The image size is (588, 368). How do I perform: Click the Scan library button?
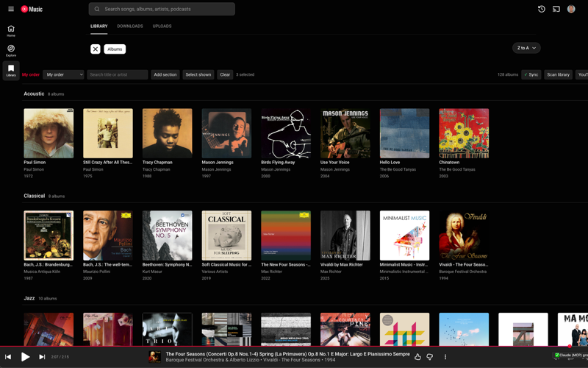[558, 74]
